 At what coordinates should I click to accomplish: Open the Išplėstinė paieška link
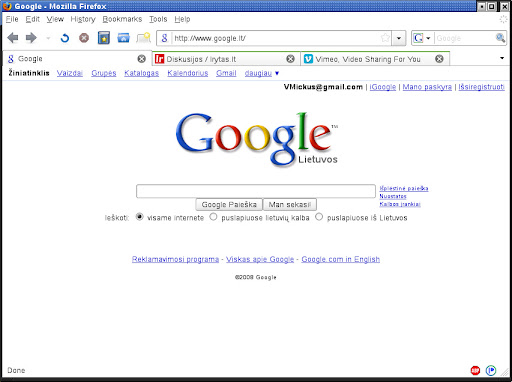[x=404, y=189]
